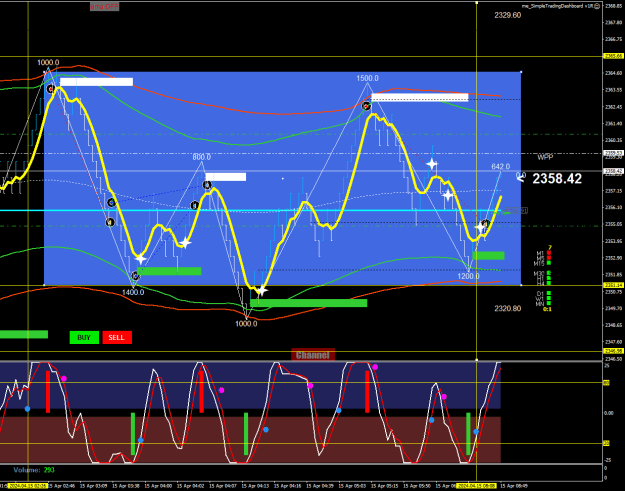
Task: Click the green BUY button
Action: pos(84,338)
